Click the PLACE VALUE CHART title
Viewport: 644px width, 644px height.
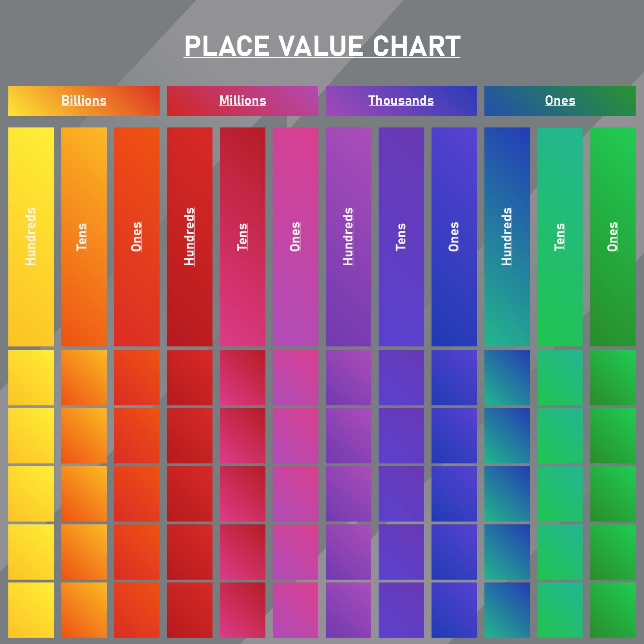pos(322,46)
